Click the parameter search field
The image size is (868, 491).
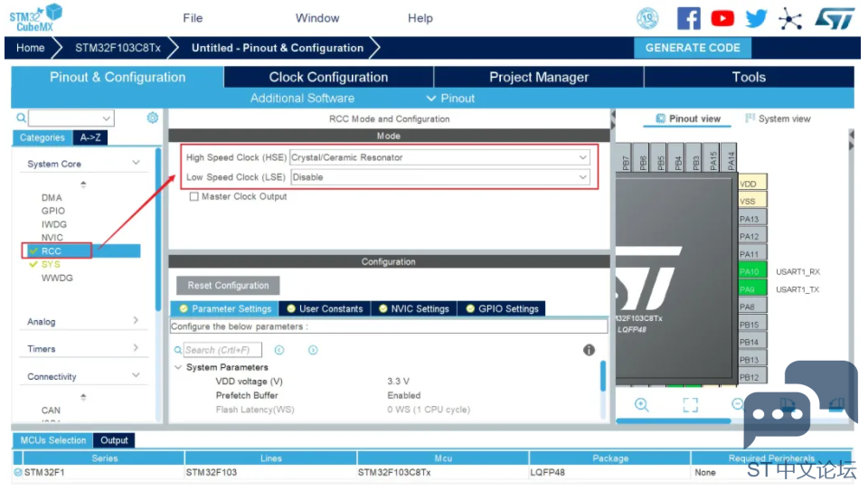(222, 350)
